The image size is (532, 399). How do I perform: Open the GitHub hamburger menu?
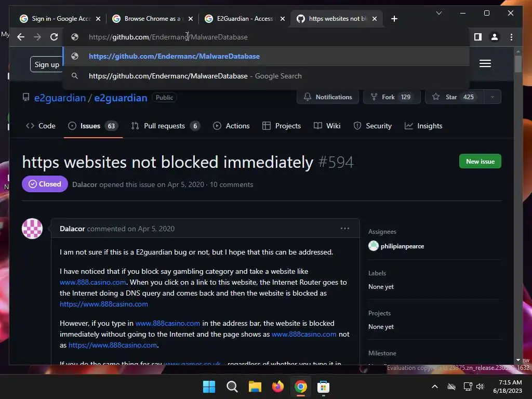coord(485,63)
